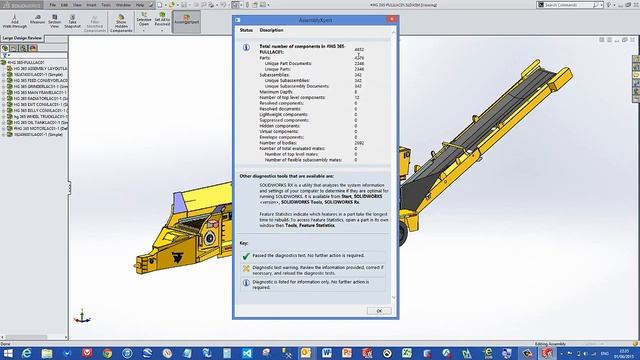Expand the HG 365 GRINDER node

tap(4, 87)
